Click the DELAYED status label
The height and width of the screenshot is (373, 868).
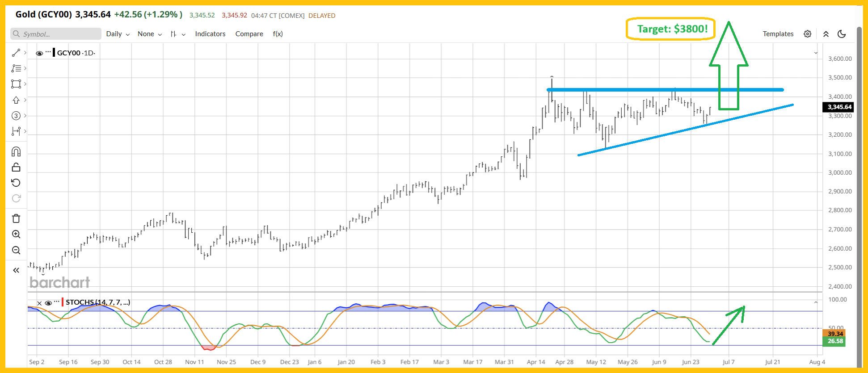[x=322, y=16]
